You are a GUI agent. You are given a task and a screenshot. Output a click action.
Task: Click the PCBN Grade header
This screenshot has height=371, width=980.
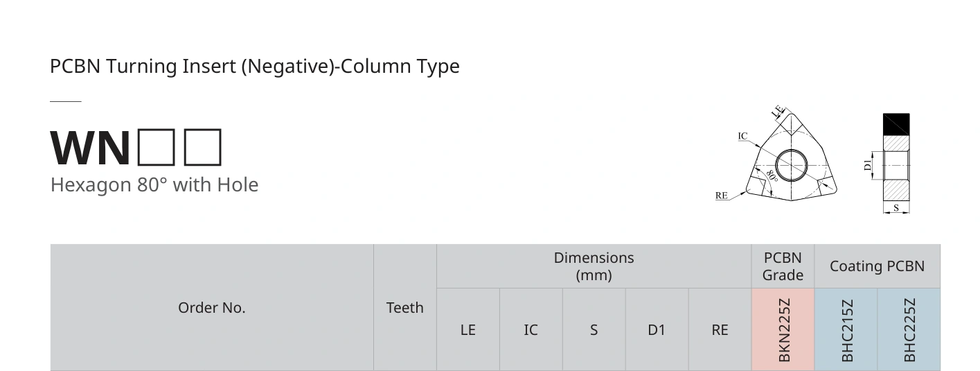783,266
